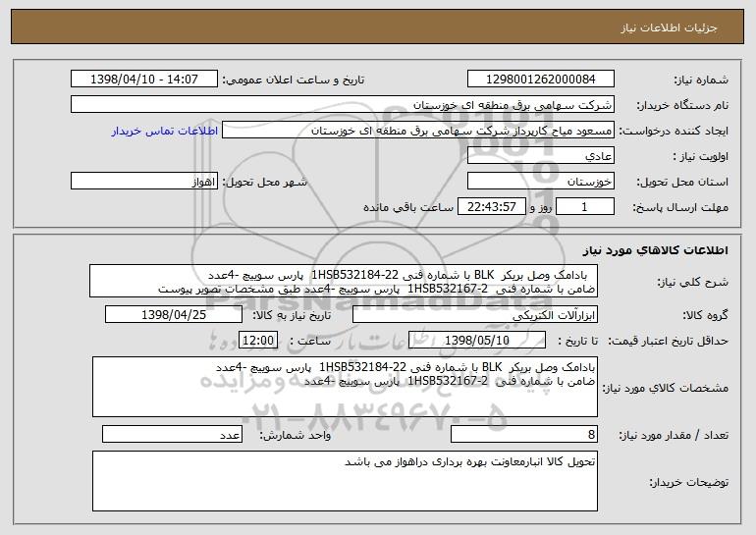Select the priority field عادی

click(540, 156)
